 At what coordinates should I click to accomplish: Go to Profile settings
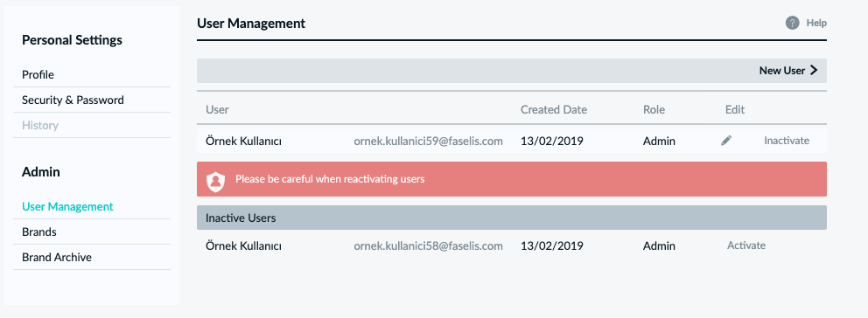(x=38, y=74)
